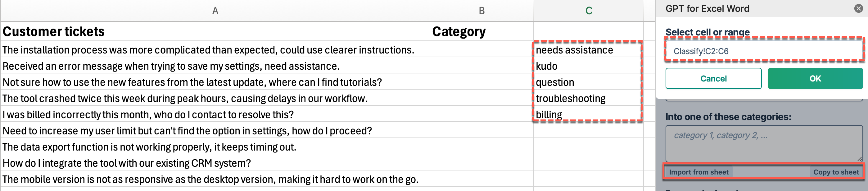Select the cell containing 'kudo'

point(588,66)
